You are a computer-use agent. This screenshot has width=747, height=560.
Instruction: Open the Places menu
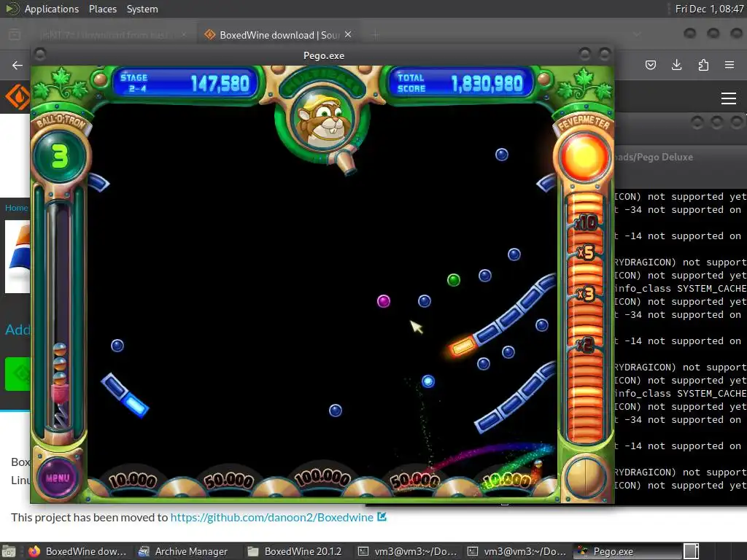(x=102, y=9)
